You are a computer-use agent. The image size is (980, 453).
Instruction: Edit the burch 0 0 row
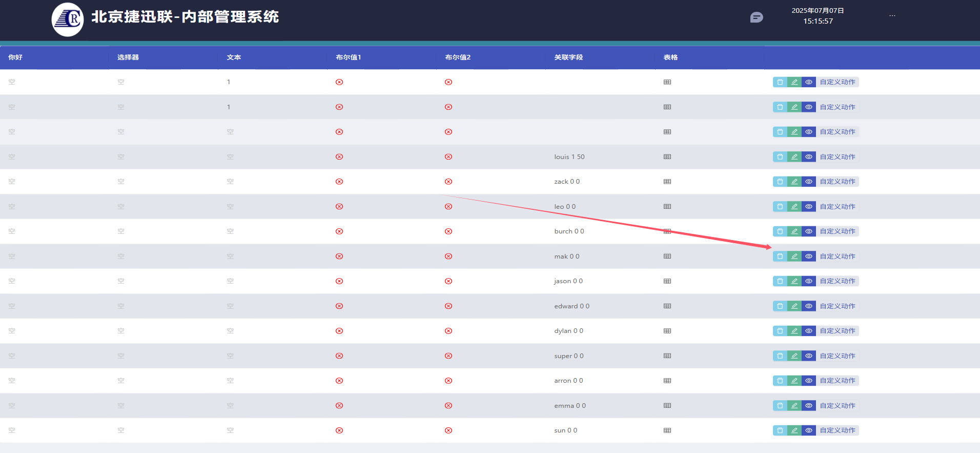coord(794,231)
